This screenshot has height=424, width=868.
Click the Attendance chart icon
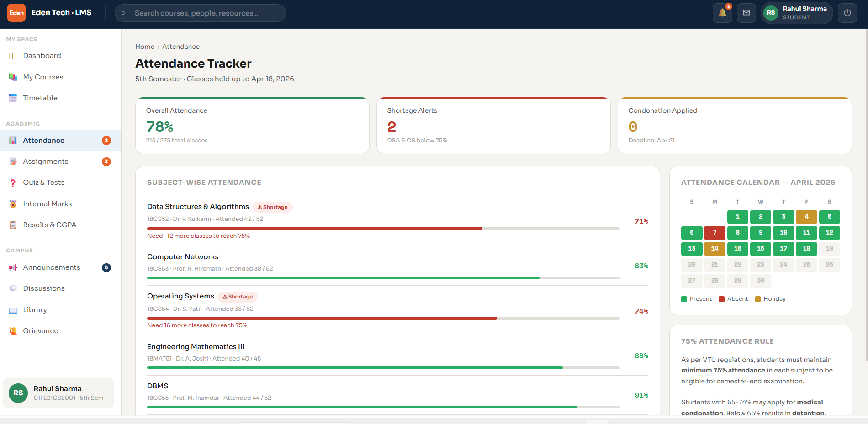[x=13, y=141]
